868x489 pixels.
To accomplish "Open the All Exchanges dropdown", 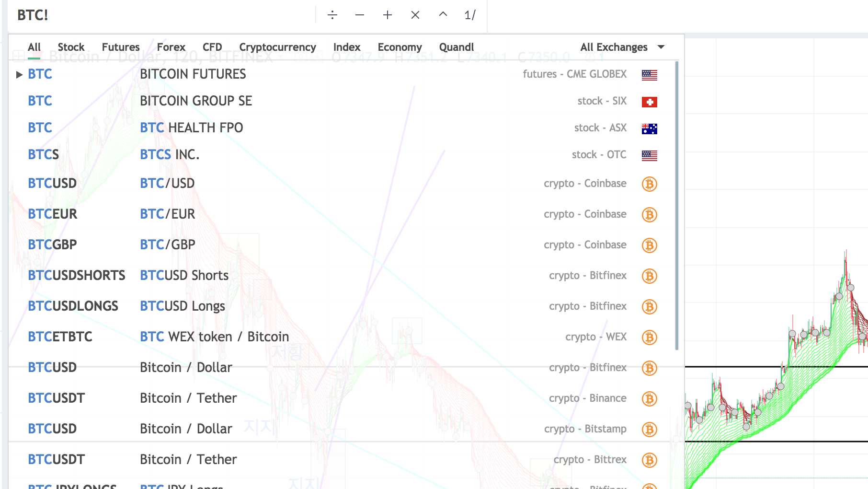I will [x=622, y=47].
